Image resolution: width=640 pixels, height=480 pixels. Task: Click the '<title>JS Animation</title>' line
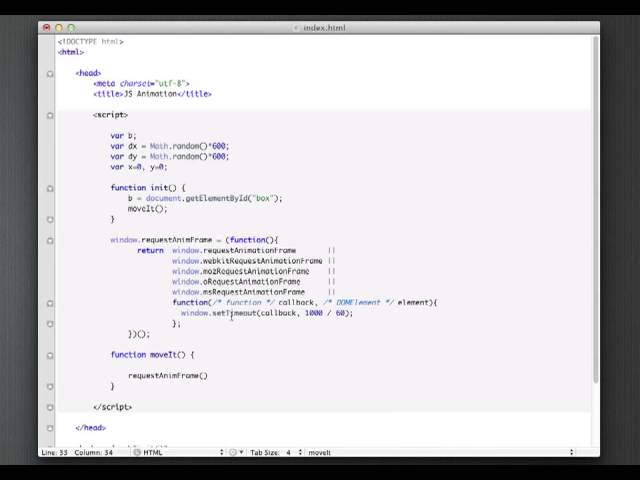pyautogui.click(x=152, y=94)
